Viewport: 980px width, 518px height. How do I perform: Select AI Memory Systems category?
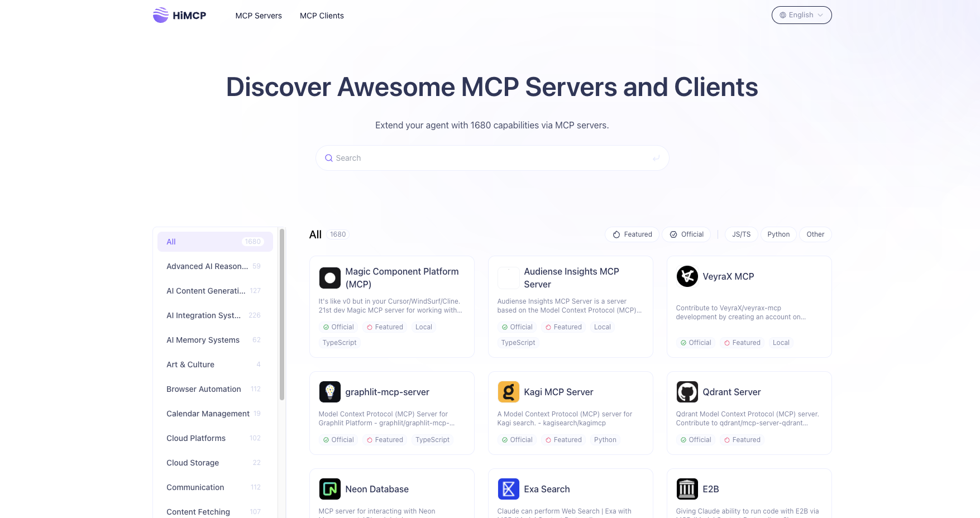215,340
